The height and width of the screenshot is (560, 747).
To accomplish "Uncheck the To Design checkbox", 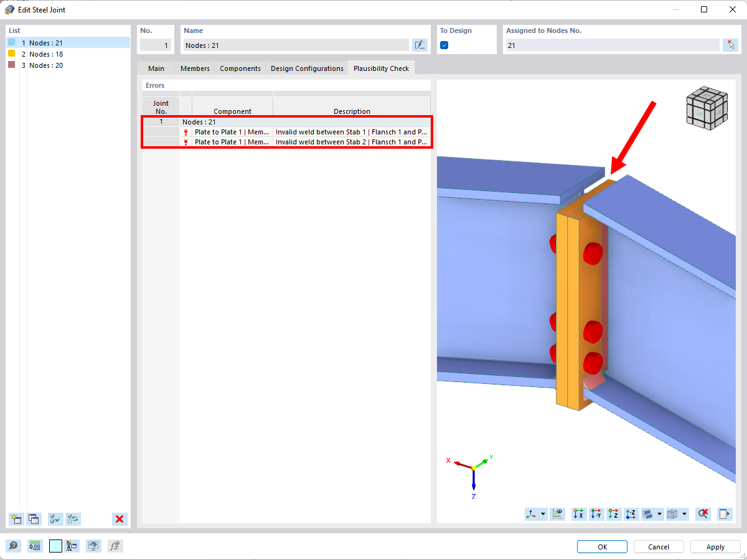I will 444,45.
